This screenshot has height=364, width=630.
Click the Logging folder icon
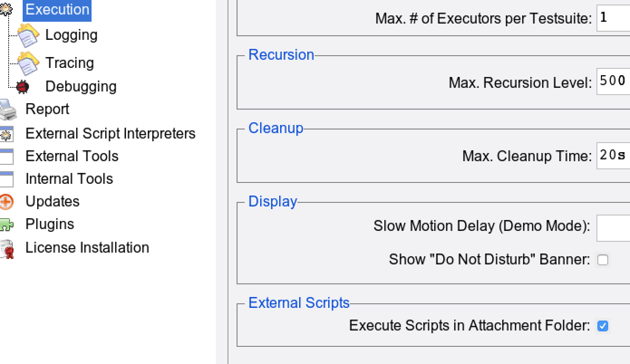point(28,36)
